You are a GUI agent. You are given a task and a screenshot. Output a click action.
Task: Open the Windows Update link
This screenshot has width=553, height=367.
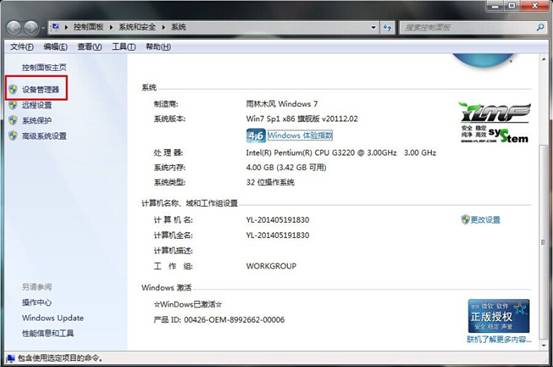tap(53, 318)
